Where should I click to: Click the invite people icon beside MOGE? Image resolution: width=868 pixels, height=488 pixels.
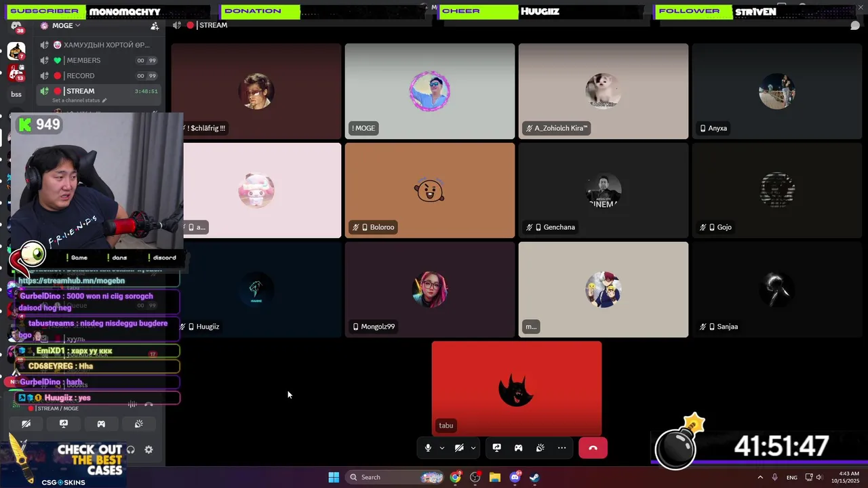point(155,26)
